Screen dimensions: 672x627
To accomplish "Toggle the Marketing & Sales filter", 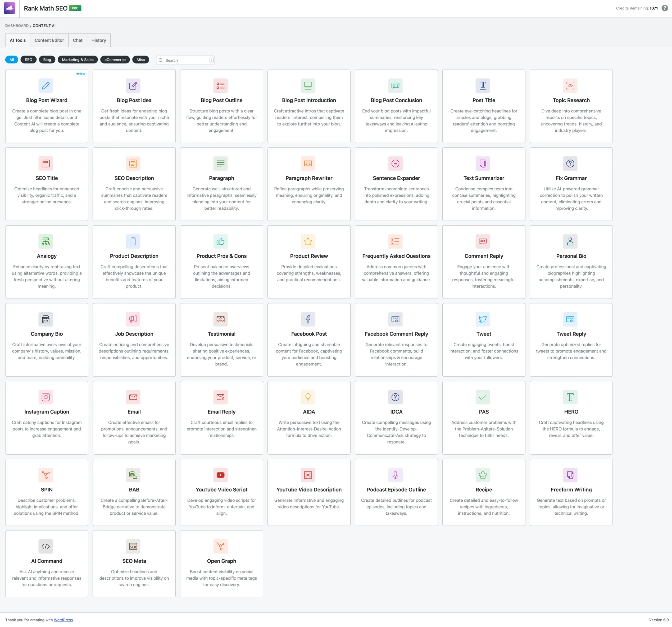I will (78, 60).
